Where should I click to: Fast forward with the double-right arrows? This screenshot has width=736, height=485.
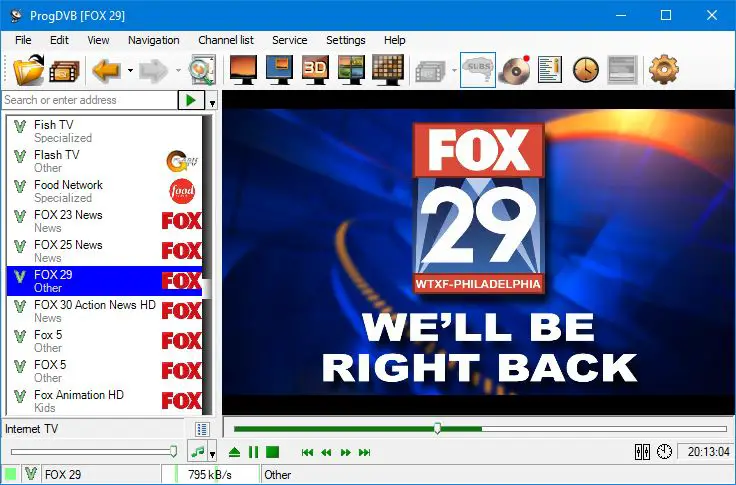346,453
